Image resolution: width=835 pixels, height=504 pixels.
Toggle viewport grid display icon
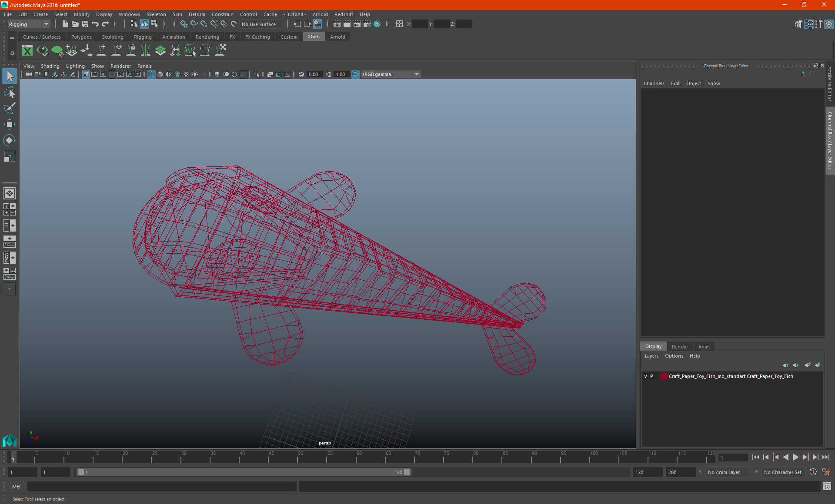pyautogui.click(x=86, y=74)
